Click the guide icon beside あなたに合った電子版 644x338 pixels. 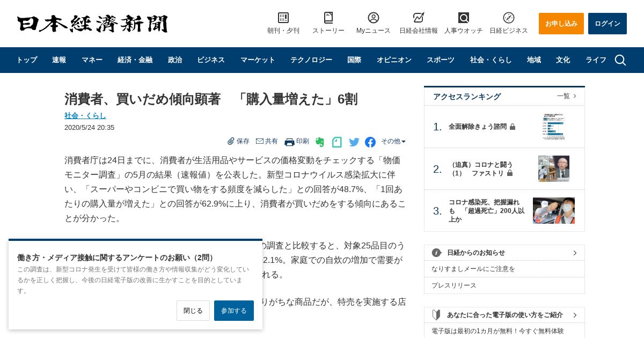pyautogui.click(x=436, y=315)
